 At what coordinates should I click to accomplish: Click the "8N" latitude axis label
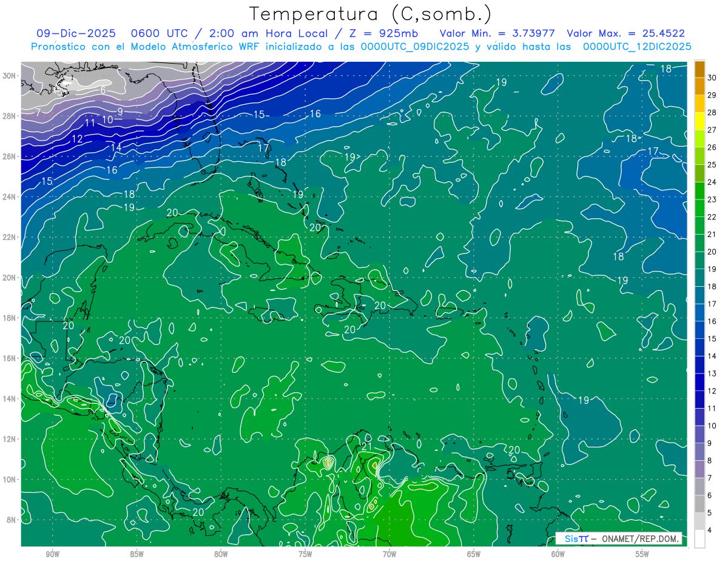click(x=12, y=520)
